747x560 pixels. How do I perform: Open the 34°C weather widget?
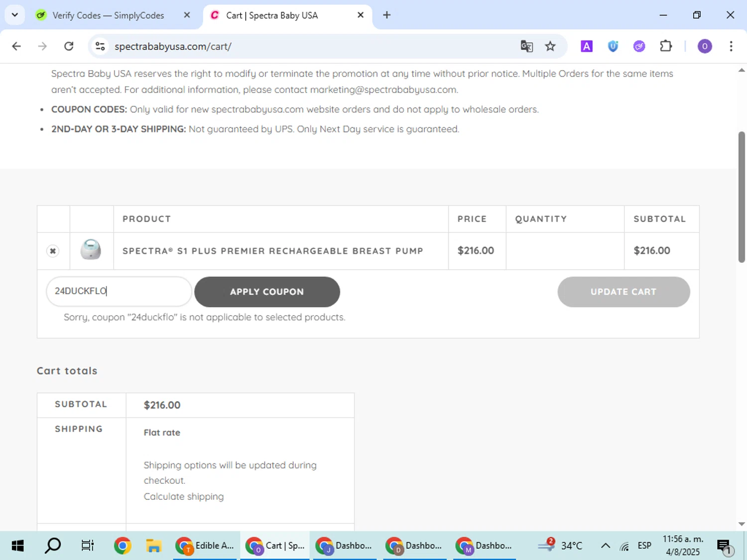point(560,546)
